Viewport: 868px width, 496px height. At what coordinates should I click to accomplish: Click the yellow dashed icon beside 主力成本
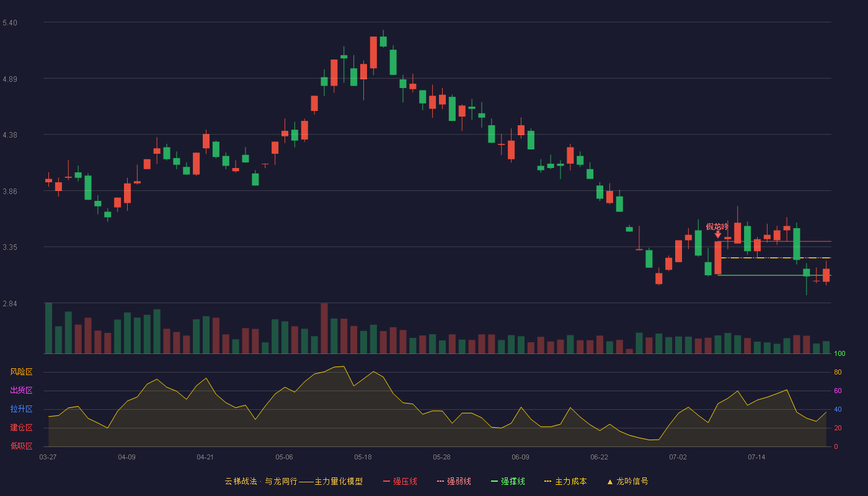click(x=547, y=481)
